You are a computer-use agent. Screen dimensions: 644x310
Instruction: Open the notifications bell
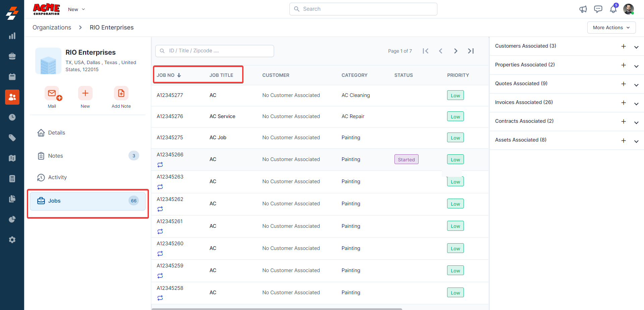[613, 9]
